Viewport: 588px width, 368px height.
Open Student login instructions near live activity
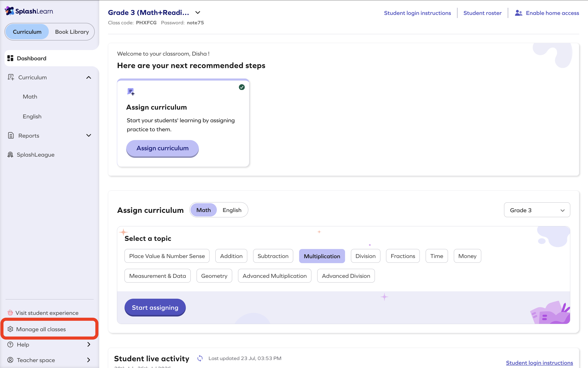[x=539, y=363]
